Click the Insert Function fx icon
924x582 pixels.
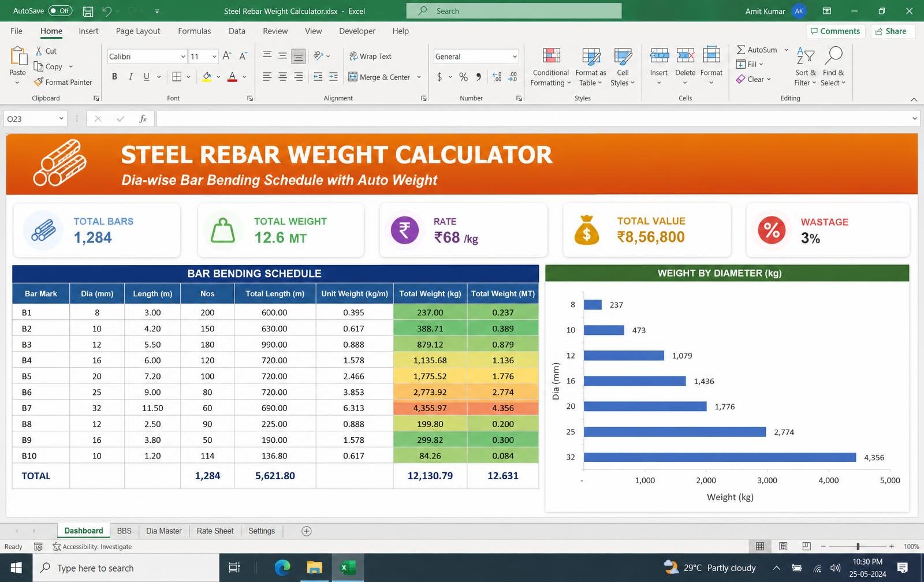click(143, 119)
